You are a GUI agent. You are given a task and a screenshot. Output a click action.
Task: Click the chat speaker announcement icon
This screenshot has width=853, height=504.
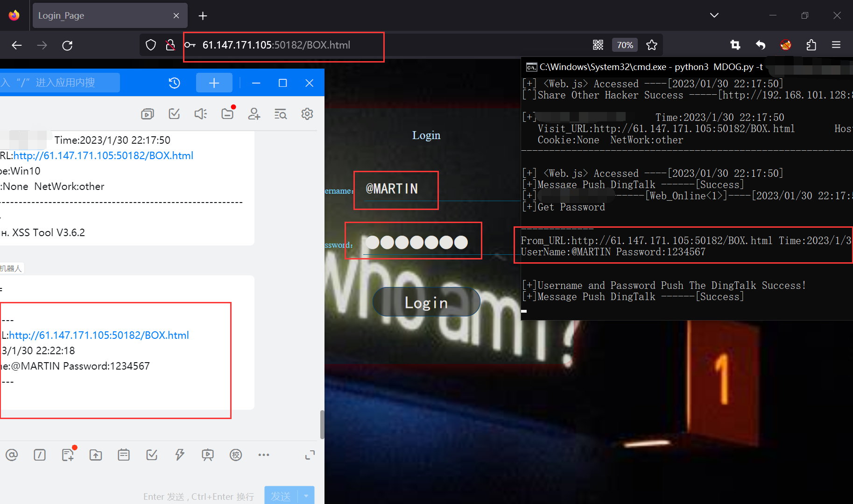tap(201, 114)
